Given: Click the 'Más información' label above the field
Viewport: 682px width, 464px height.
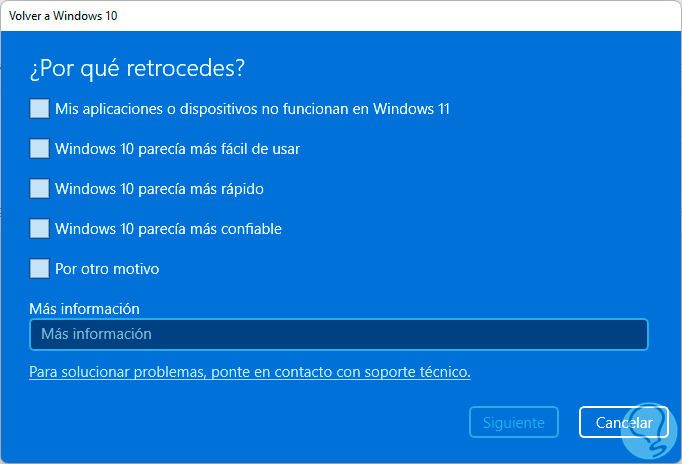Looking at the screenshot, I should point(84,308).
